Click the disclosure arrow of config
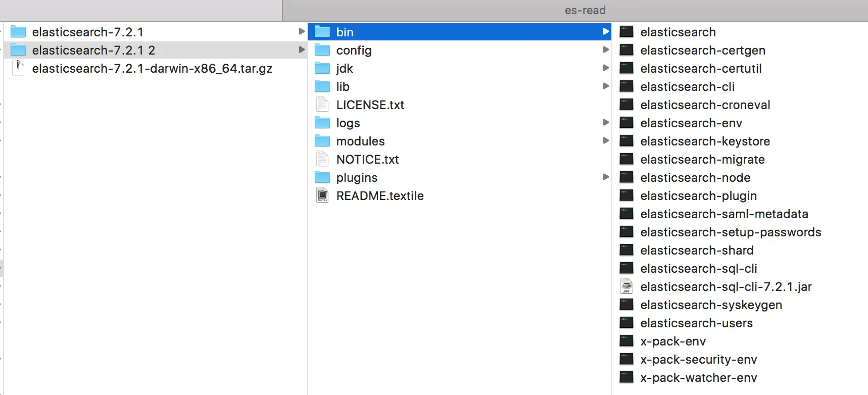The height and width of the screenshot is (395, 868). [606, 50]
